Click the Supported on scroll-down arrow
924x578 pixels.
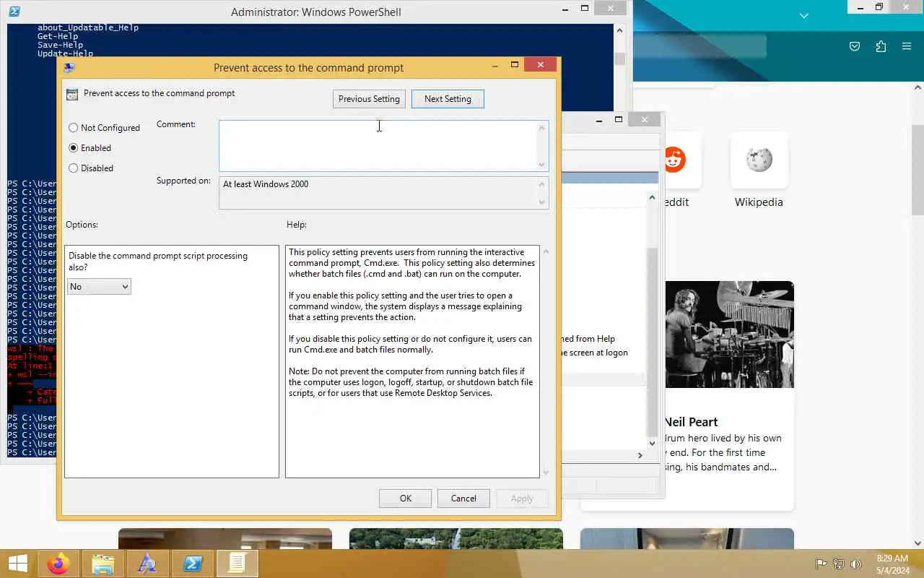click(542, 202)
